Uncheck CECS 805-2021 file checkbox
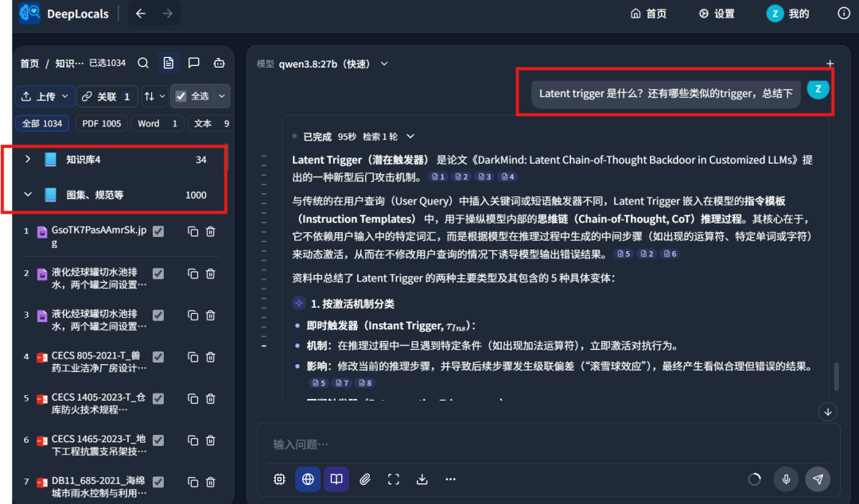859x504 pixels. (158, 357)
